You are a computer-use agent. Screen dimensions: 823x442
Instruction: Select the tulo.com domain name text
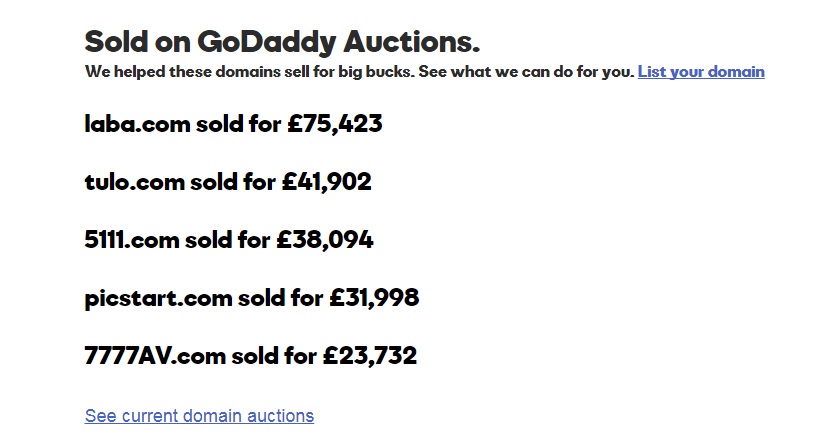pos(135,182)
